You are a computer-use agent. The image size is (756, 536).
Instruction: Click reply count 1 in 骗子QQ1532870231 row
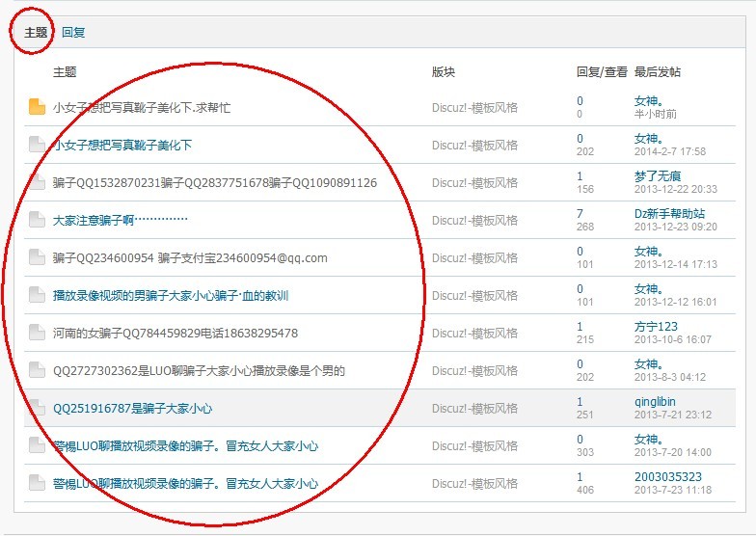580,176
